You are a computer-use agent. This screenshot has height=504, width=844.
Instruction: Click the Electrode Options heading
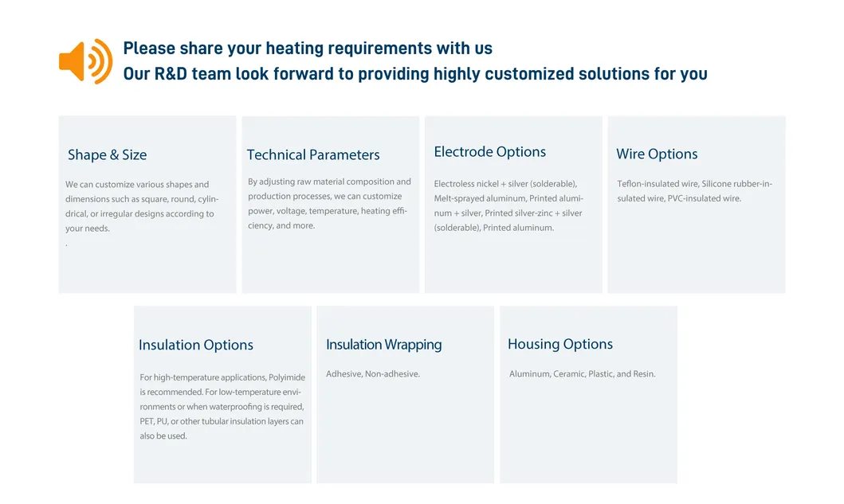tap(490, 152)
